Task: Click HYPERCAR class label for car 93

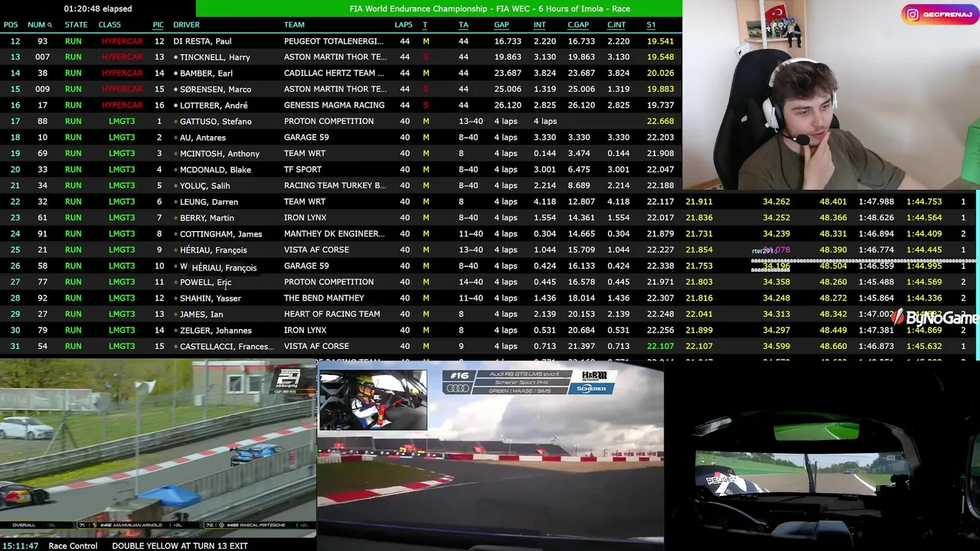Action: click(x=122, y=41)
